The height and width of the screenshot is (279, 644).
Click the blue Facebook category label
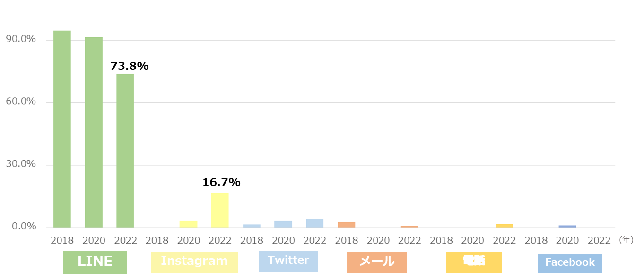tap(570, 263)
